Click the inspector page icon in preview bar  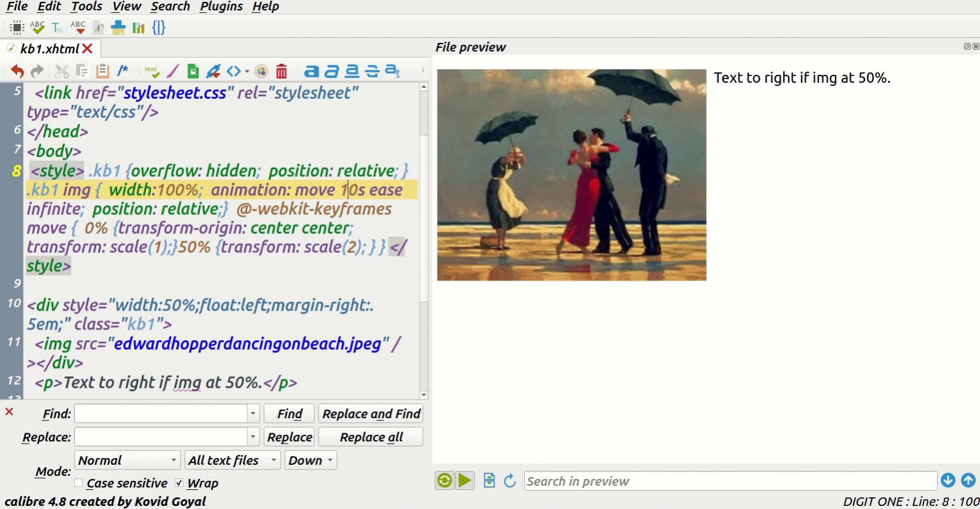(x=489, y=480)
